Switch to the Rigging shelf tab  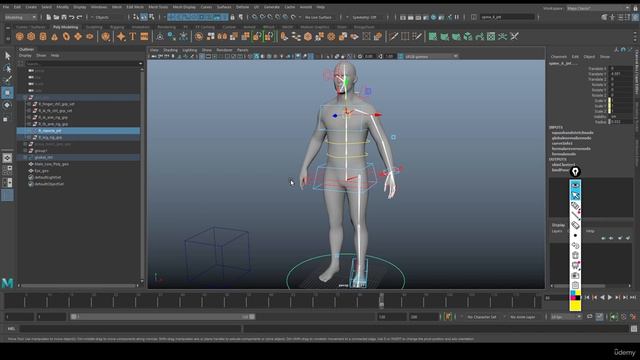tap(117, 27)
